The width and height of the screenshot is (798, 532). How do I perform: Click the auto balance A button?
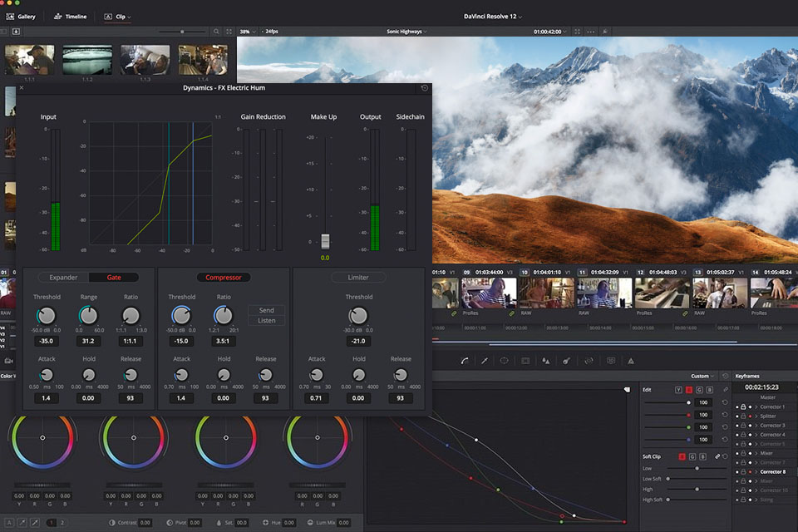(9, 522)
